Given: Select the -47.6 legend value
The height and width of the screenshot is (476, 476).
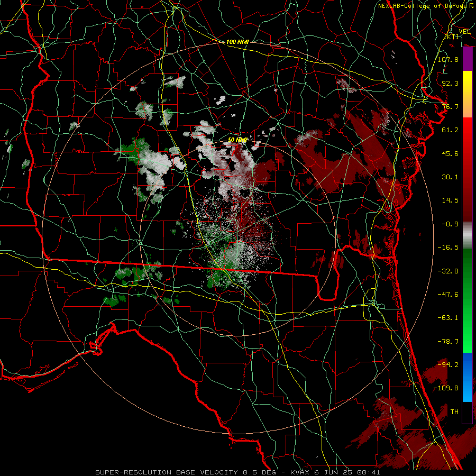Looking at the screenshot, I should pyautogui.click(x=448, y=295).
